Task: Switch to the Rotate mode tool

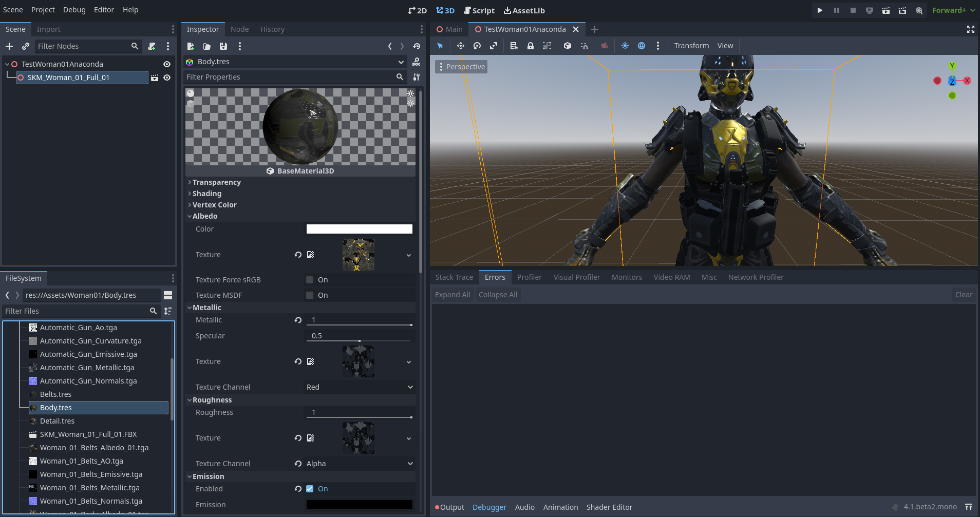Action: point(477,46)
